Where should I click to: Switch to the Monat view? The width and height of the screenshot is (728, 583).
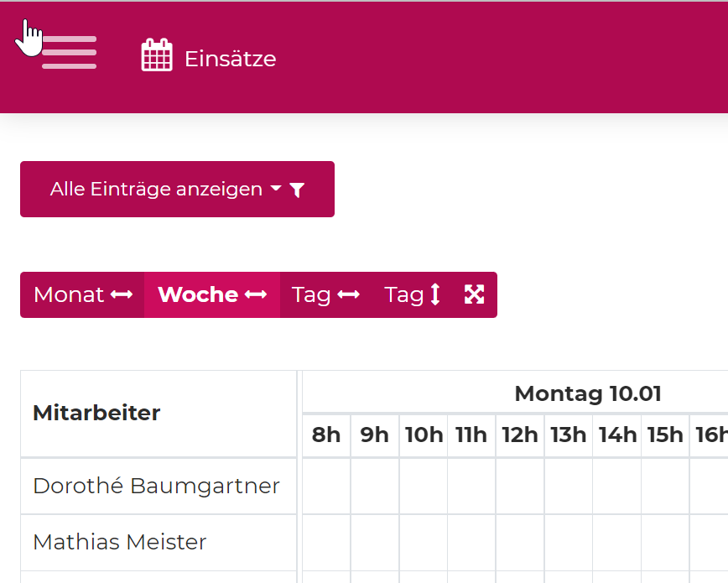(82, 294)
